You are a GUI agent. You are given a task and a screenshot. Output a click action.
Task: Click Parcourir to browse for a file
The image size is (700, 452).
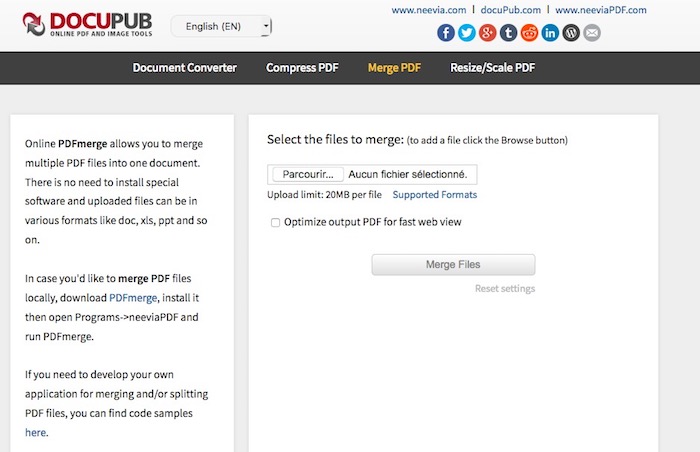[x=307, y=174]
